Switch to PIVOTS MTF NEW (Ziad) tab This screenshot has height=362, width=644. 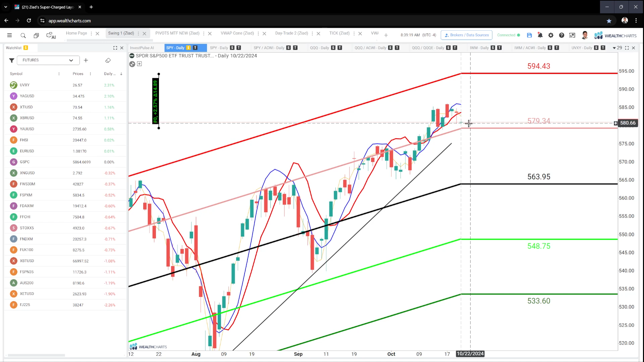(177, 33)
